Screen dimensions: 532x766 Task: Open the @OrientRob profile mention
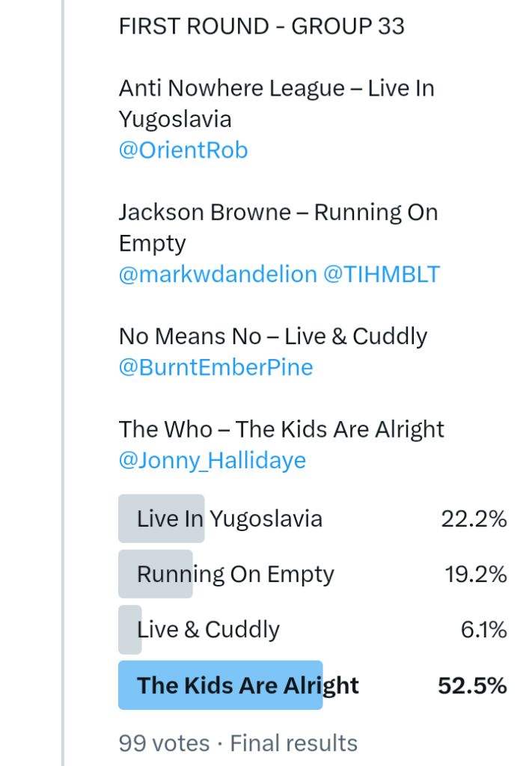pos(183,150)
